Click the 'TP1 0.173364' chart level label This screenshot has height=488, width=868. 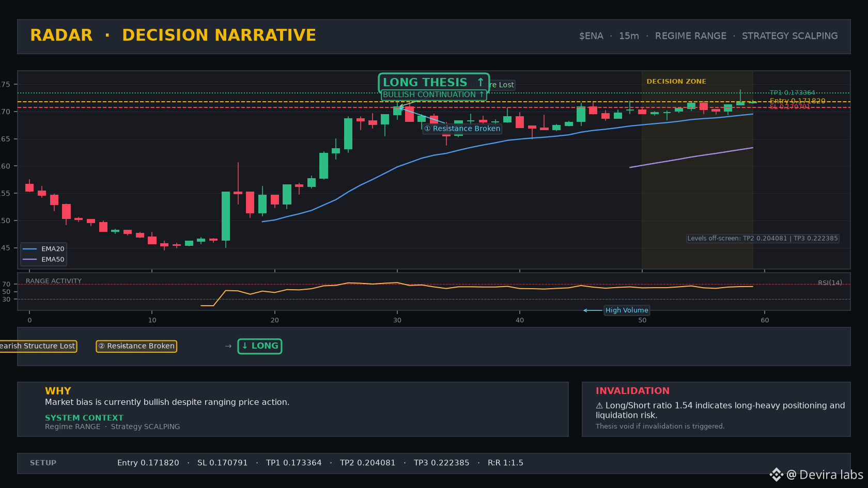(x=792, y=93)
